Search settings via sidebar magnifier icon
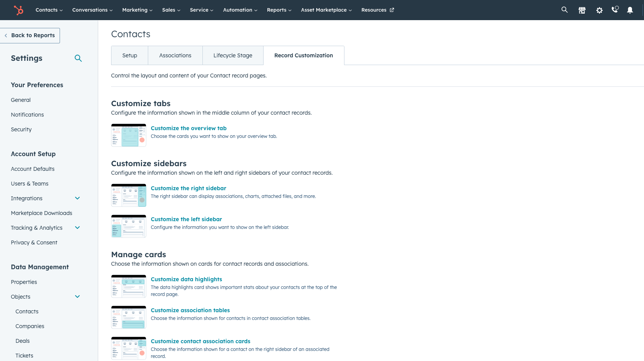The image size is (644, 361). 78,58
